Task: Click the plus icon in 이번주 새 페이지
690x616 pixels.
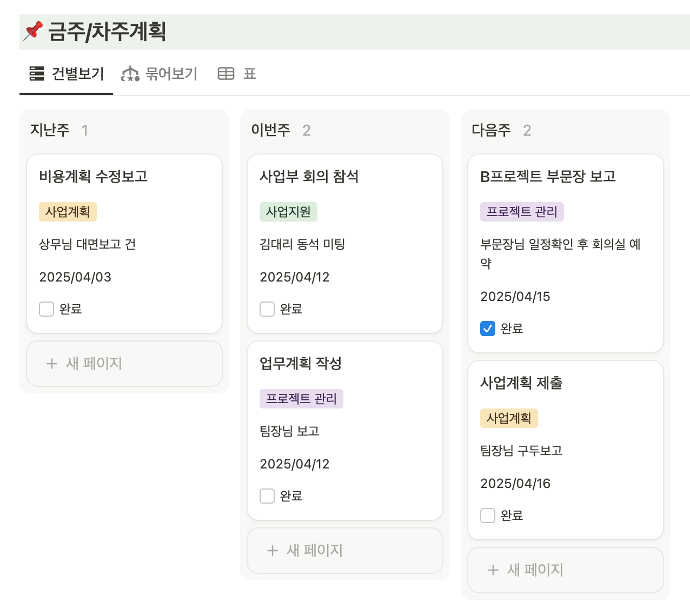Action: pos(273,551)
